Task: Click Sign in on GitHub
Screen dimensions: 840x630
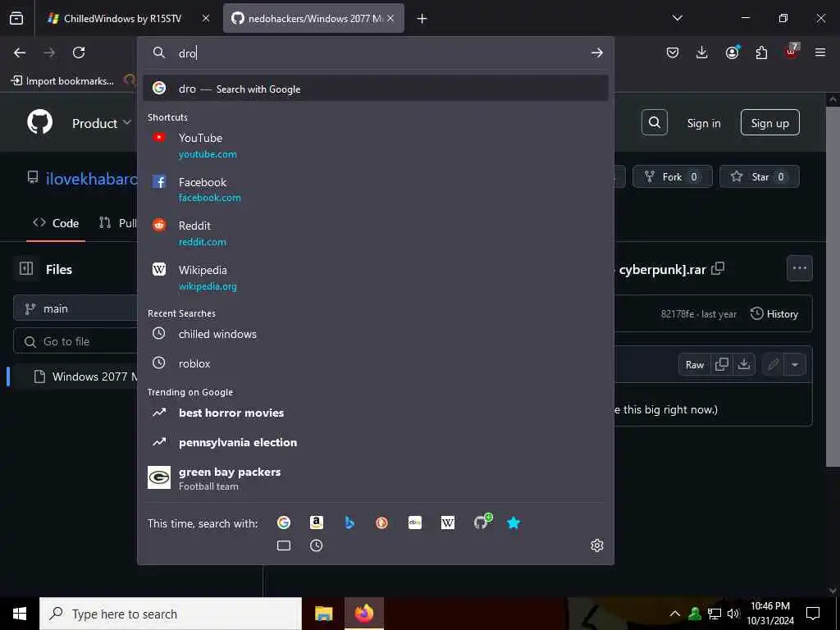Action: pos(703,123)
